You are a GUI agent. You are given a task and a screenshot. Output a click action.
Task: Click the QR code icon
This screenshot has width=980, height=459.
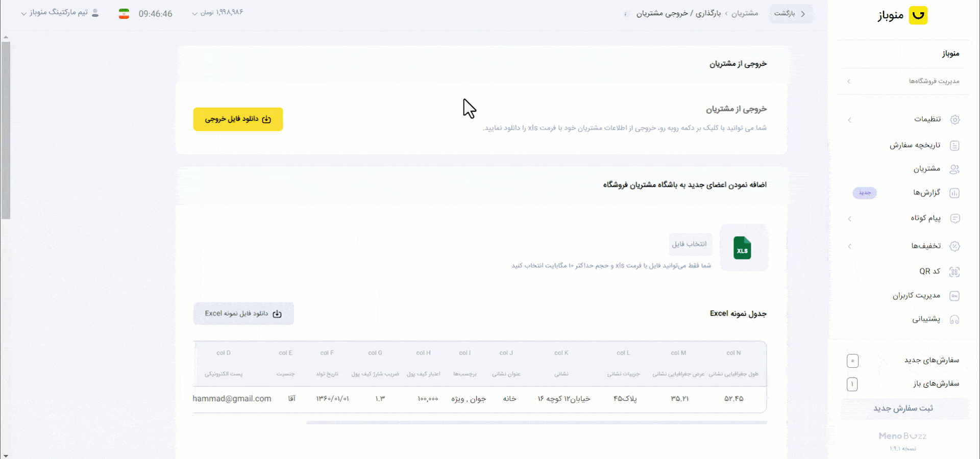click(955, 272)
